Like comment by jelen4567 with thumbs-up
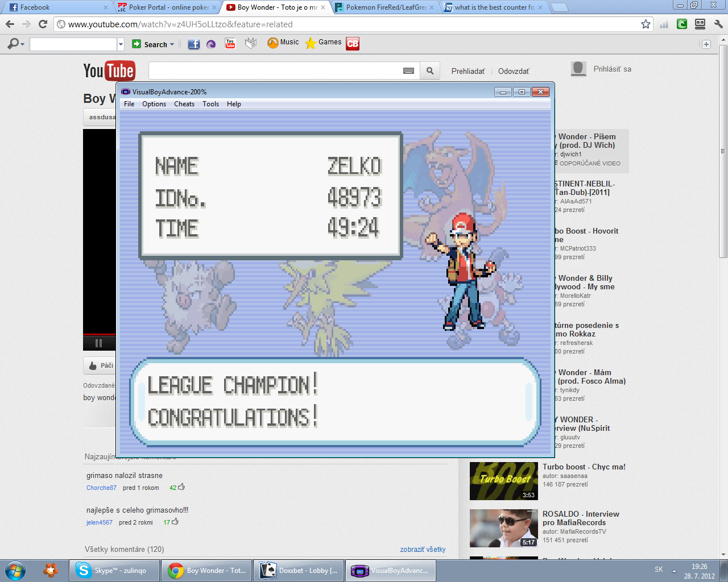 point(175,521)
